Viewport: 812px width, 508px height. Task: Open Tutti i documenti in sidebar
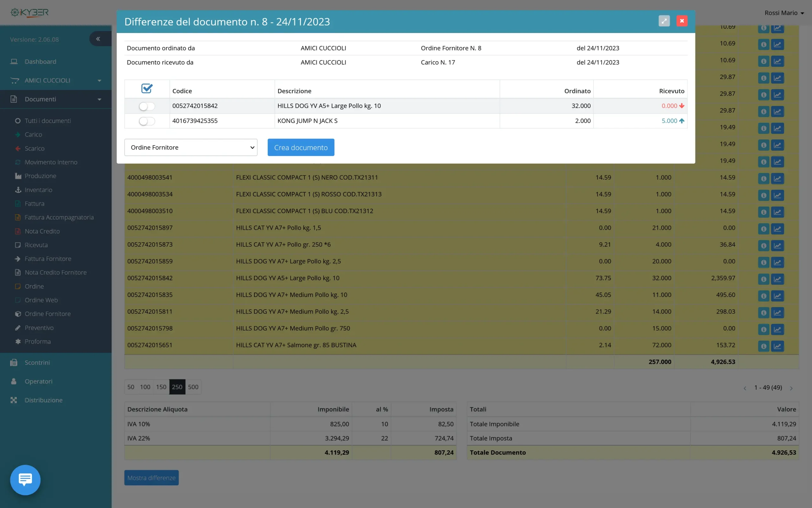coord(48,121)
